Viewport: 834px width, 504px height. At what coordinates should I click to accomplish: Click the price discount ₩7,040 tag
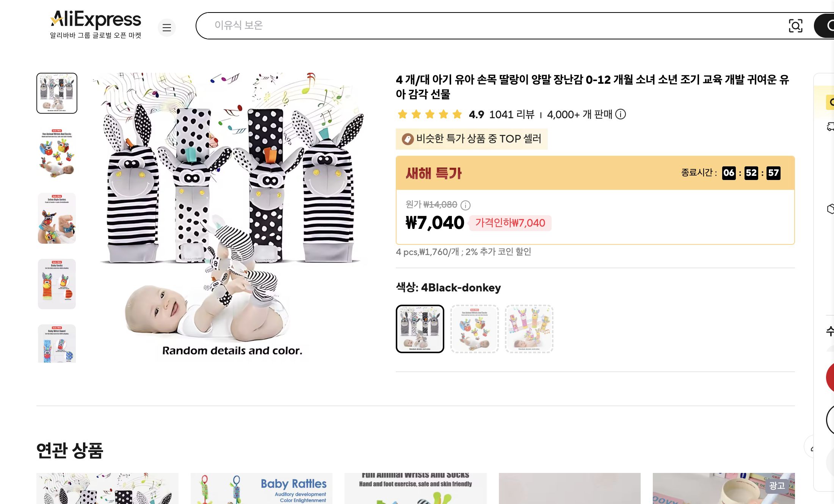[x=510, y=223]
